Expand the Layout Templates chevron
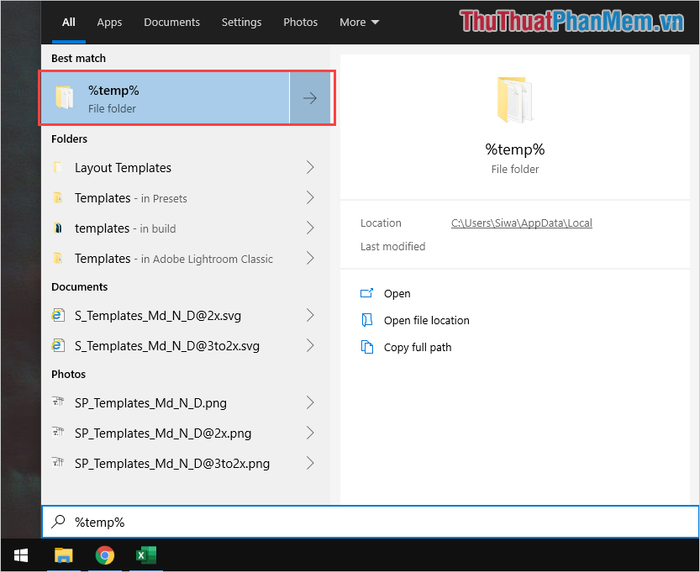Screen dimensions: 700x572 (x=310, y=167)
